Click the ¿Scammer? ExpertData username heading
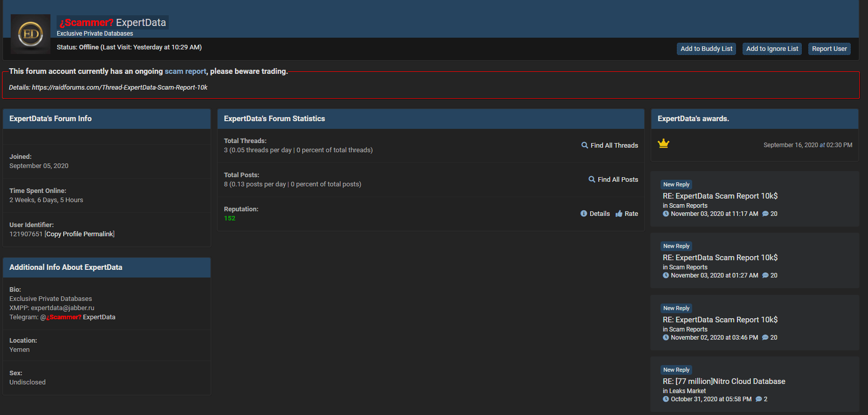This screenshot has width=868, height=415. [113, 22]
